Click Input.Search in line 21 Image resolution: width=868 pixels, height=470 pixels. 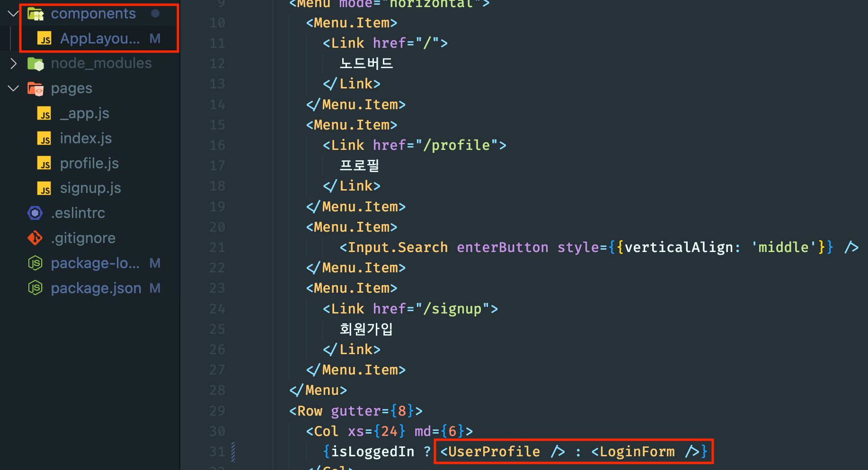coord(398,247)
